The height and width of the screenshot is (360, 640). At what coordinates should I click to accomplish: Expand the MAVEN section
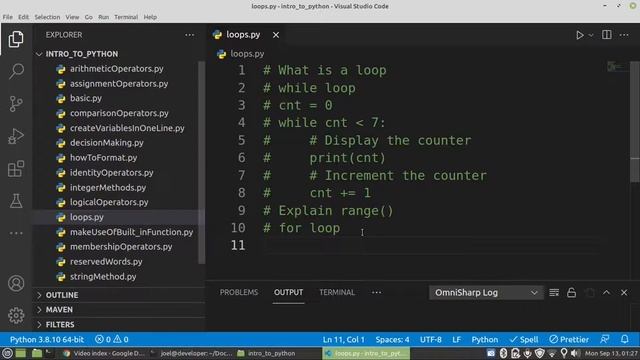tap(59, 310)
